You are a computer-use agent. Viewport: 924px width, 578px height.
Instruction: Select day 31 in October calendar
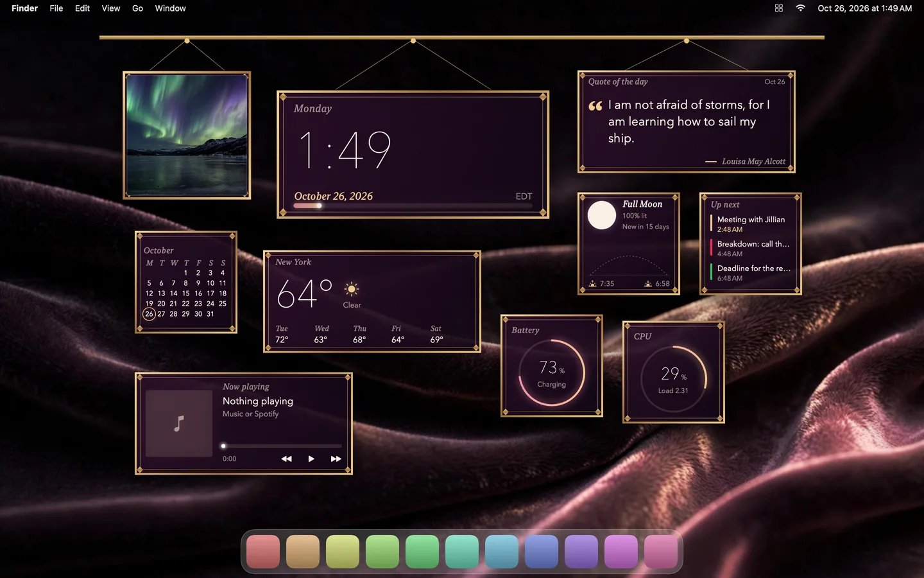pos(210,314)
